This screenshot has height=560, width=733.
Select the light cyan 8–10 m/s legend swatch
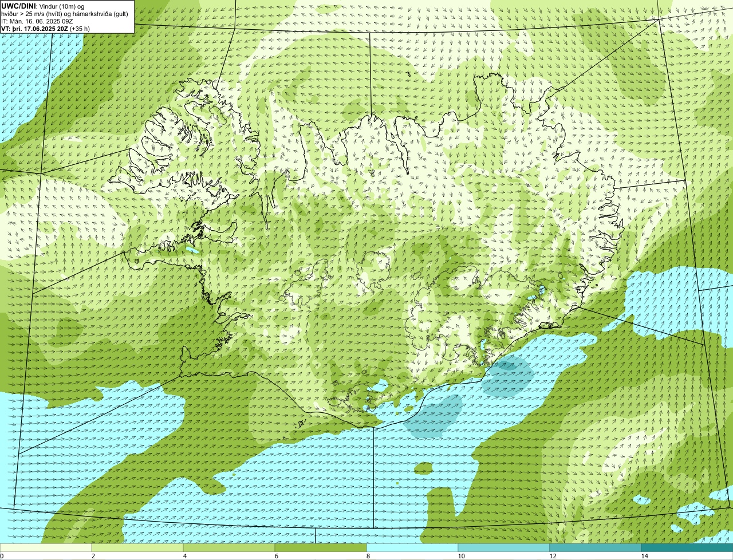point(412,548)
